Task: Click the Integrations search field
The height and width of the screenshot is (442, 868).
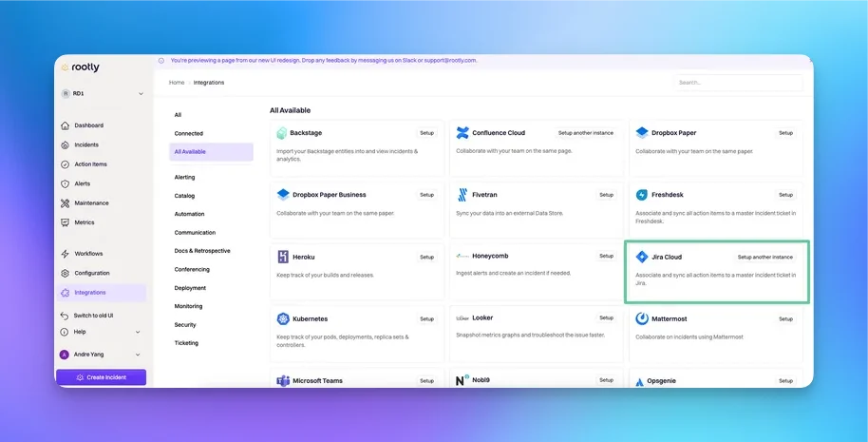Action: click(739, 83)
